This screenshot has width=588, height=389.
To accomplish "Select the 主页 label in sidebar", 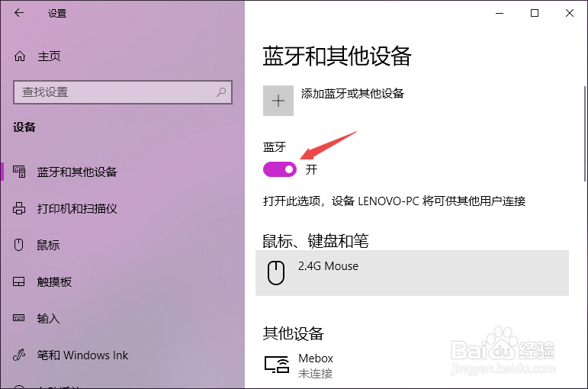I will click(x=49, y=56).
